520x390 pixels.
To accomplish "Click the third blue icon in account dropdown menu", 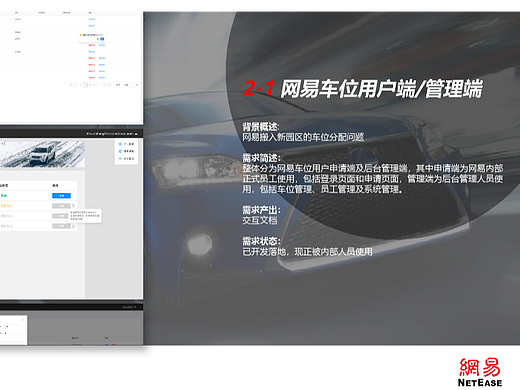I will click(120, 159).
